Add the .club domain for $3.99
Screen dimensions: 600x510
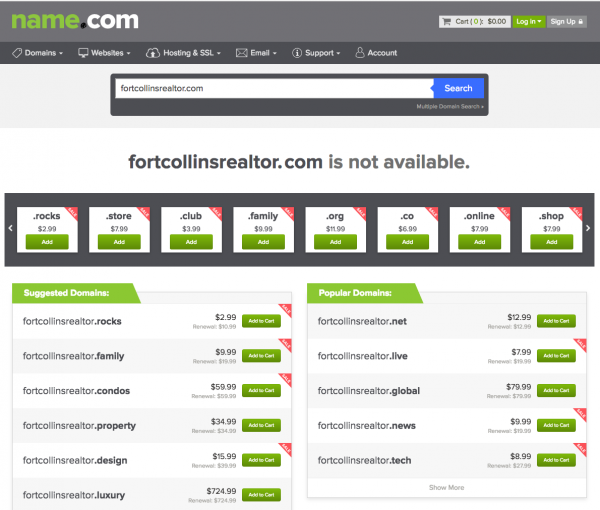[191, 242]
